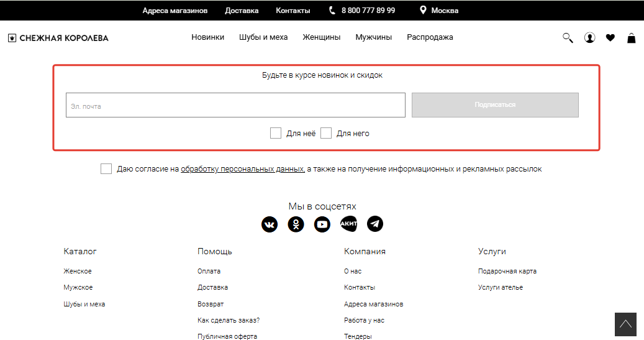Click the Помощь footer heading

tap(215, 251)
